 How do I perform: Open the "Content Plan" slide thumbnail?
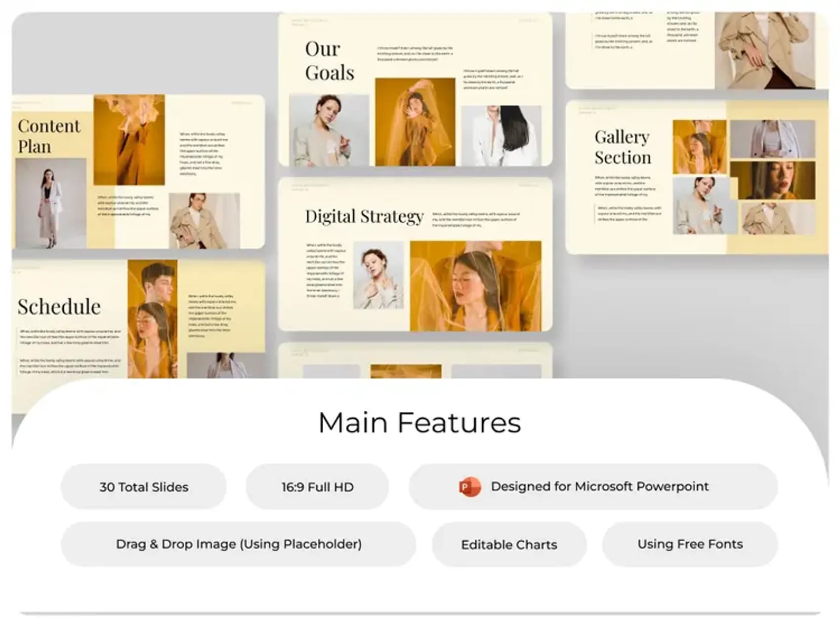pos(138,171)
